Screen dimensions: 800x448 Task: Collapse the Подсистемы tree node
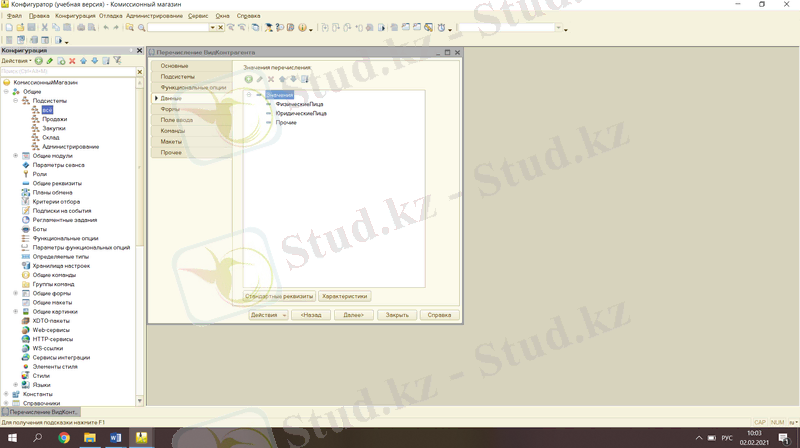[x=15, y=101]
